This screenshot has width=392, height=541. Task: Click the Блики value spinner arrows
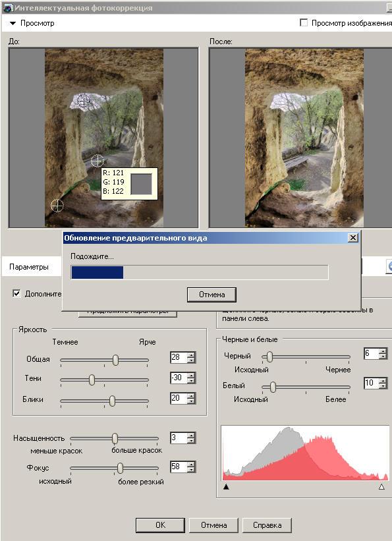click(x=192, y=398)
